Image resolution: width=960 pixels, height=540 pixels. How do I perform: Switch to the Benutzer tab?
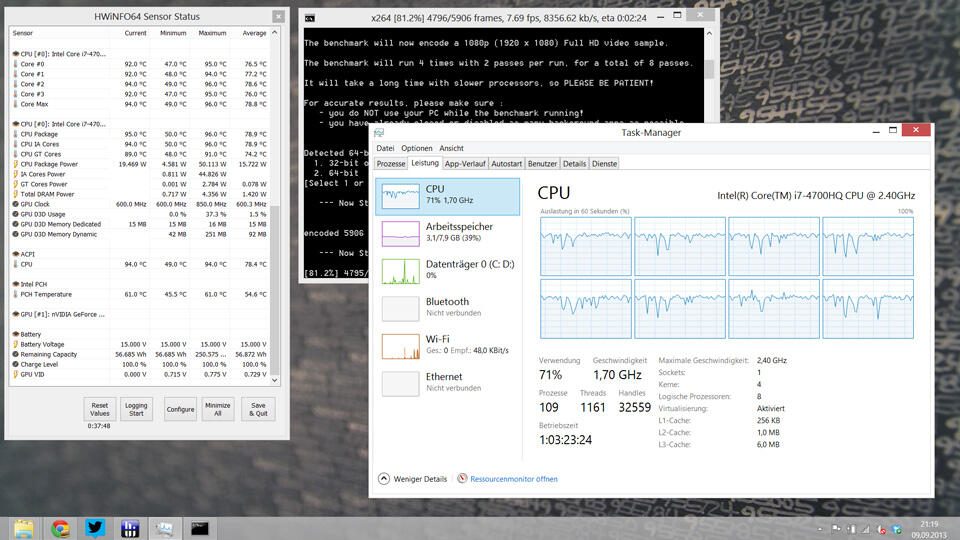click(x=542, y=163)
